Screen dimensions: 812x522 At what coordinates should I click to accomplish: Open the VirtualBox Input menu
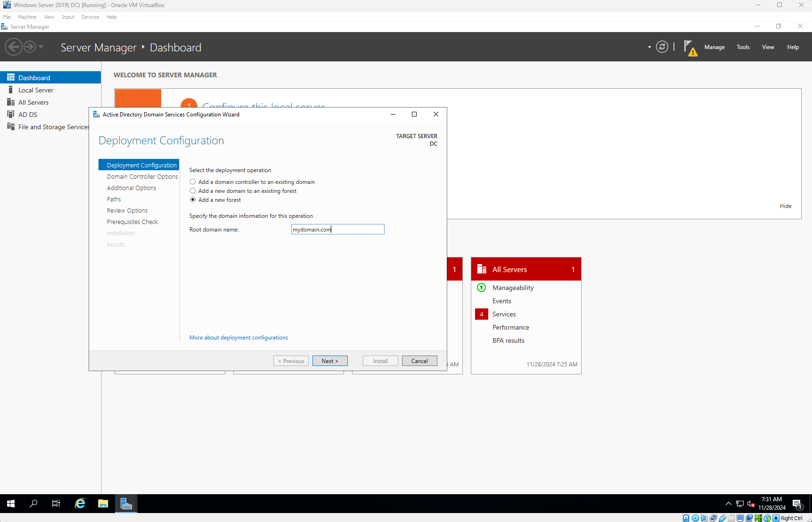[x=68, y=17]
